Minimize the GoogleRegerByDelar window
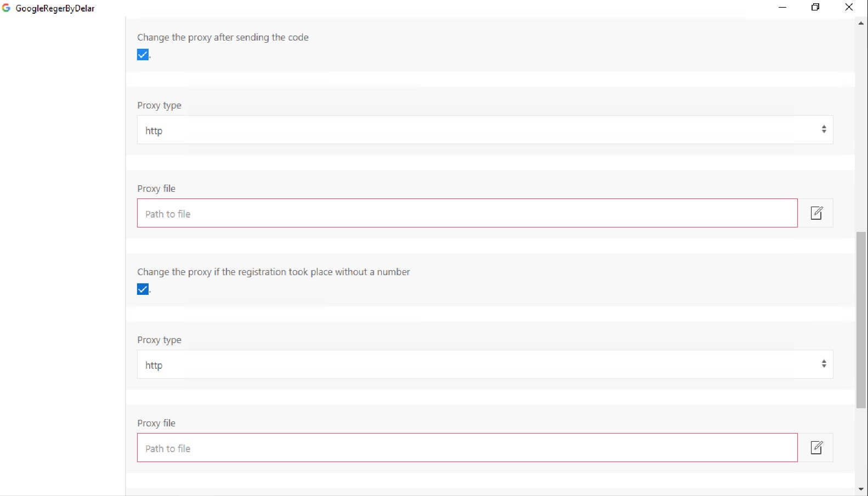The image size is (868, 496). (x=782, y=8)
